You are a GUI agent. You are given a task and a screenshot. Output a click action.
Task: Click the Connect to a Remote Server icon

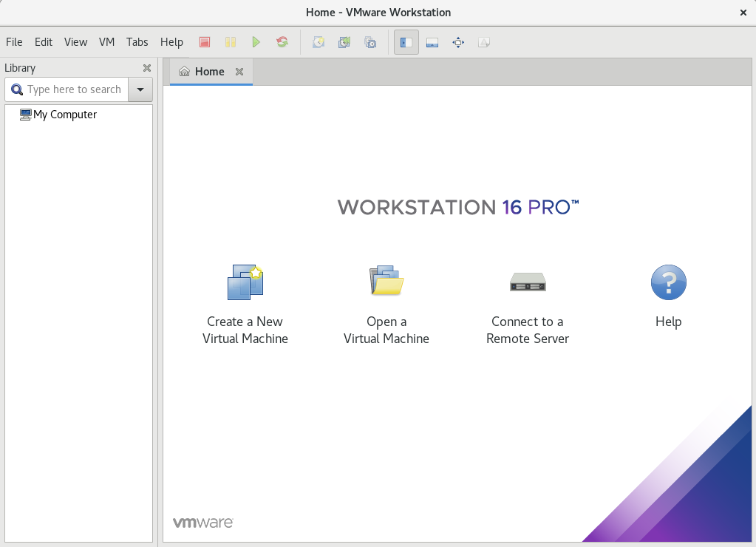coord(528,282)
